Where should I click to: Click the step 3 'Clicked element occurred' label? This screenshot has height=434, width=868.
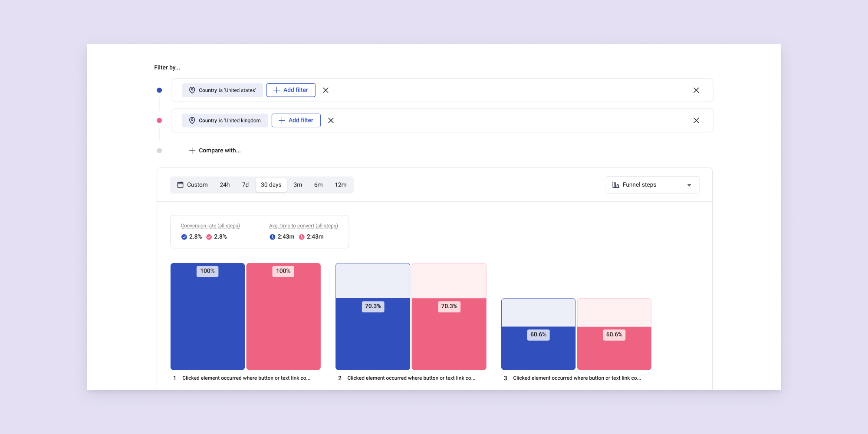[577, 378]
